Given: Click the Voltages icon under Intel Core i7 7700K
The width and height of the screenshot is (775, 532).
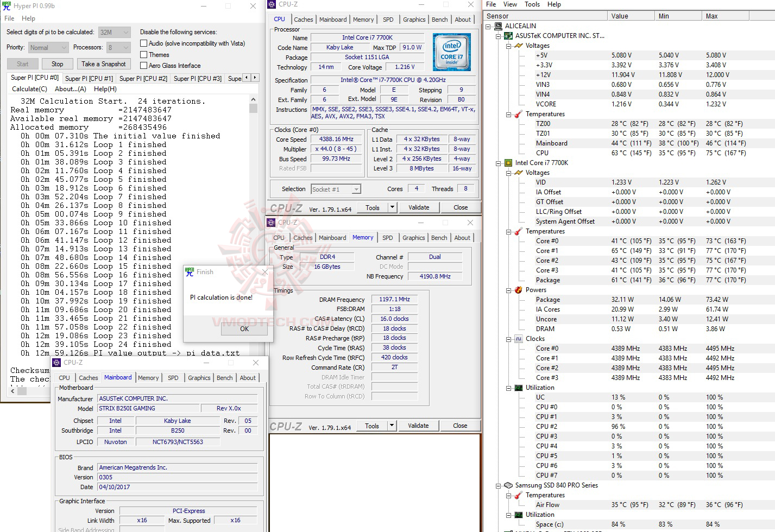Looking at the screenshot, I should click(x=519, y=173).
